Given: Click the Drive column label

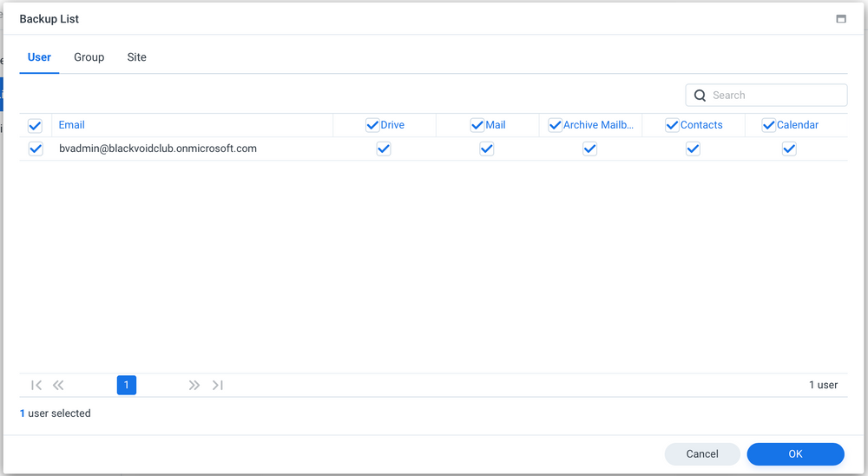Looking at the screenshot, I should [x=392, y=125].
